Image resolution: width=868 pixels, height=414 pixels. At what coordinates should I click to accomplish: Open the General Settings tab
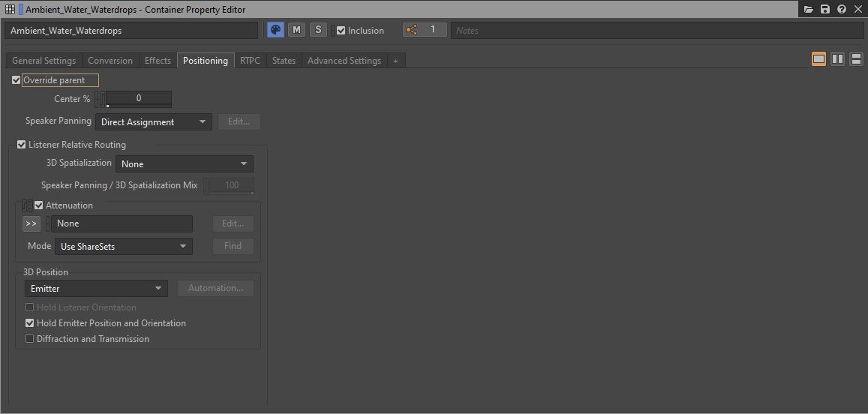44,60
